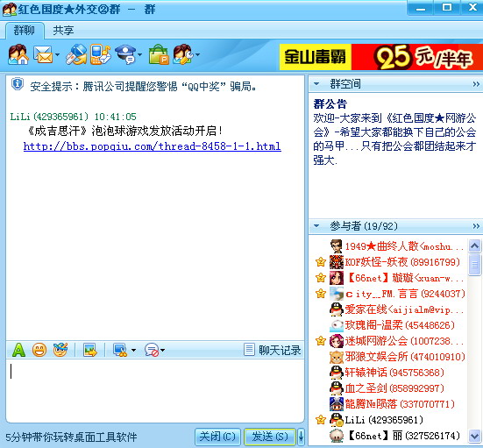Click the magic emoticon face icon
This screenshot has width=483, height=448.
click(x=60, y=350)
